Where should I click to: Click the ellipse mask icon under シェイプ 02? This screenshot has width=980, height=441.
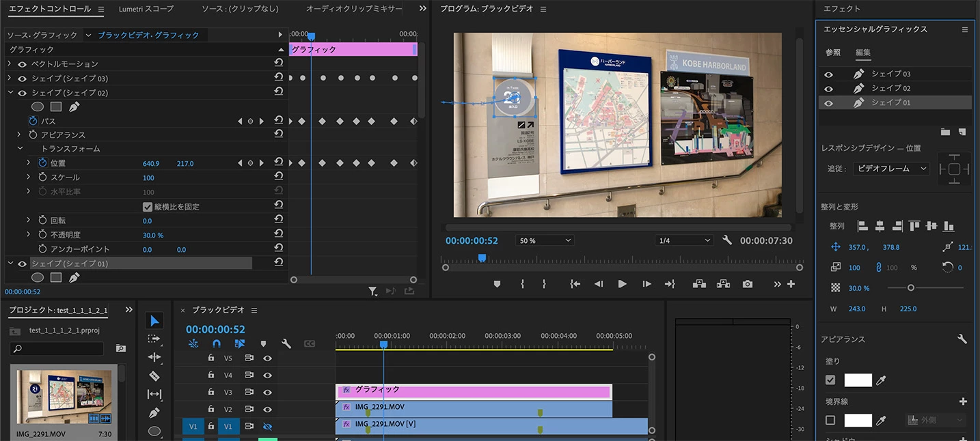(x=38, y=106)
